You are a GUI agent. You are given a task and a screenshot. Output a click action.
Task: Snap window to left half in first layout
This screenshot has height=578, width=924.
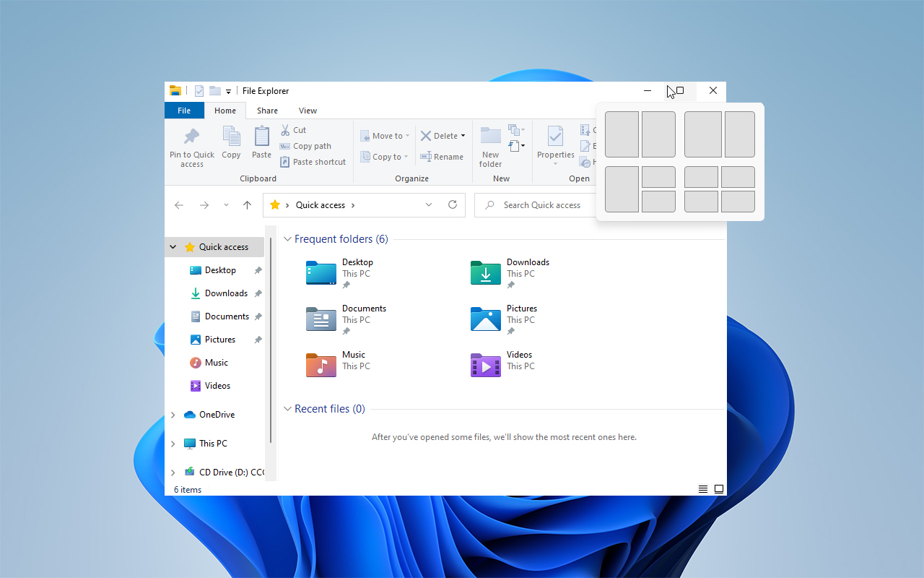622,134
